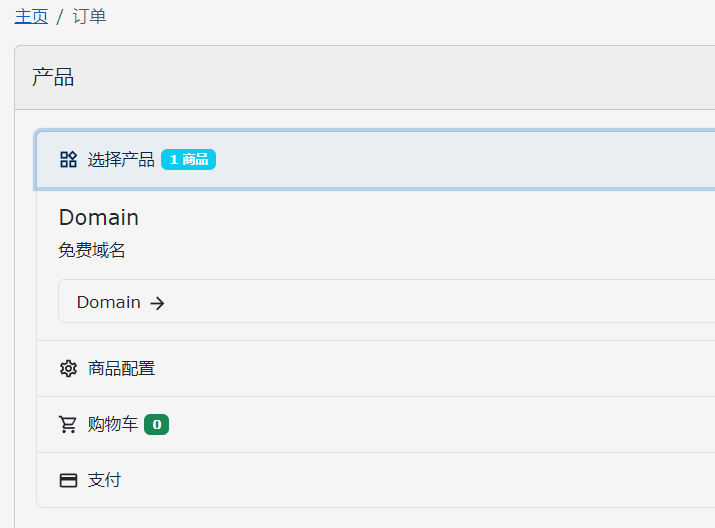Click the Domain category heading
This screenshot has width=715, height=528.
98,217
